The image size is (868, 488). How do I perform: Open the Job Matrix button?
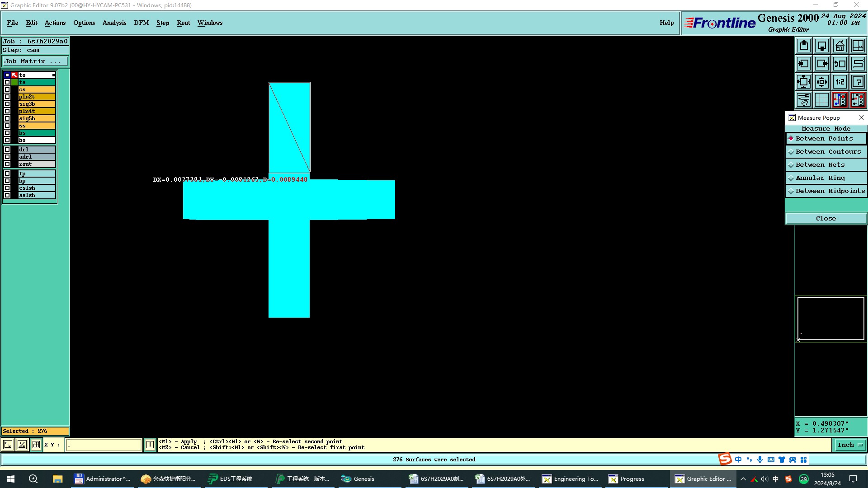point(35,61)
